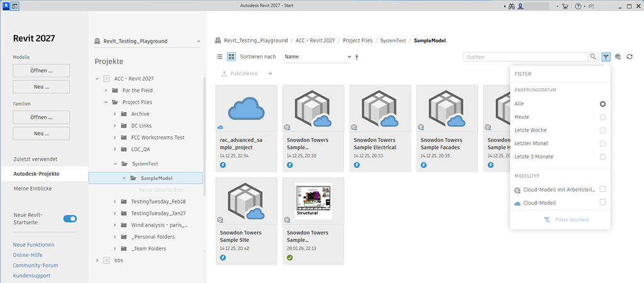Open the Sortieren nach Name dropdown
This screenshot has width=644, height=283.
pyautogui.click(x=317, y=57)
